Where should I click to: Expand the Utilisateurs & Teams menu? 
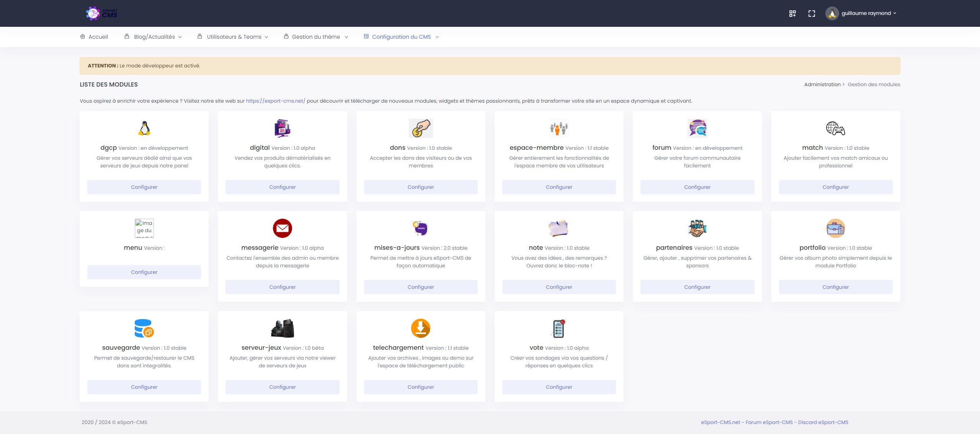[234, 37]
